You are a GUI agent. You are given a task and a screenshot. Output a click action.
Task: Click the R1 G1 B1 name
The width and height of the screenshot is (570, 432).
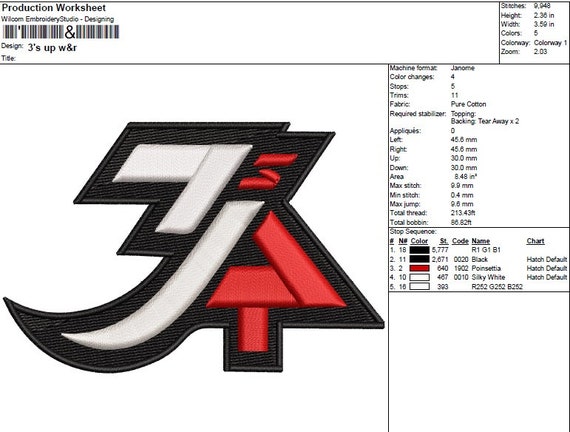[486, 250]
